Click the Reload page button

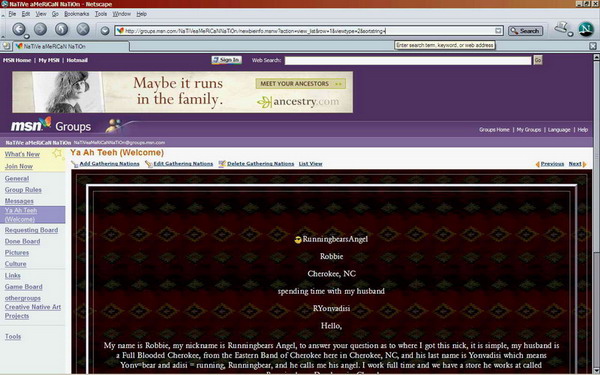point(61,29)
